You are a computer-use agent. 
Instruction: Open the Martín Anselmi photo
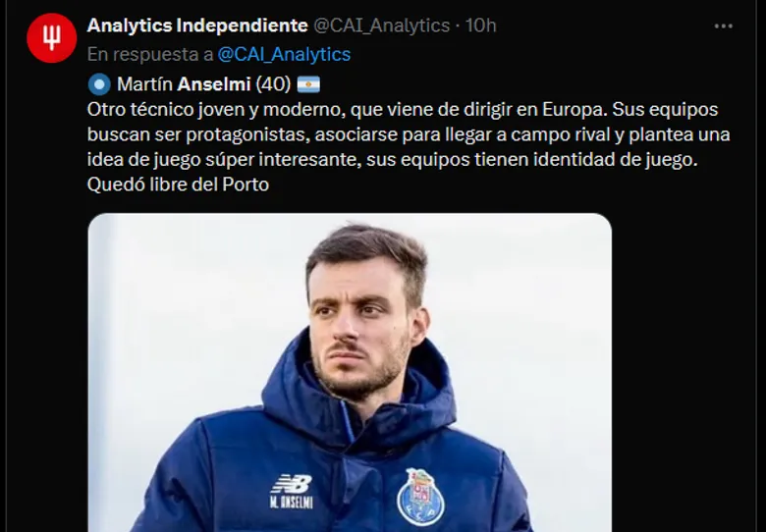349,373
